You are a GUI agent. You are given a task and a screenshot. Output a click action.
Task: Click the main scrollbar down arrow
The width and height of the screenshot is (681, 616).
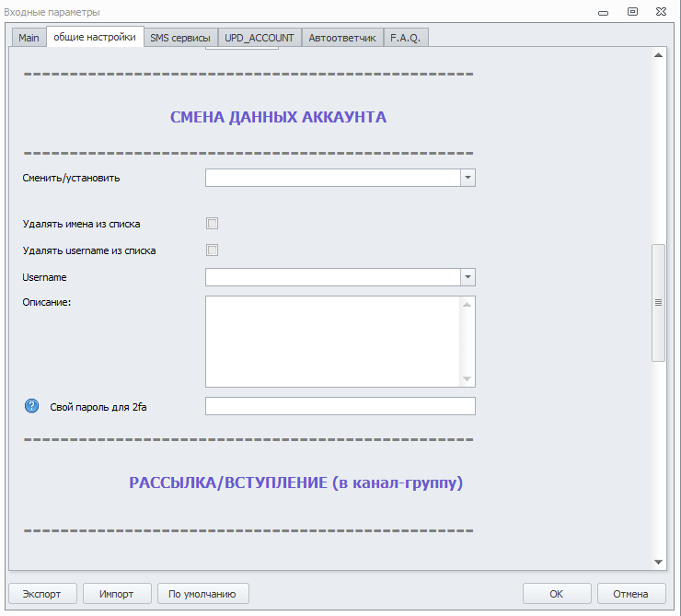(x=658, y=562)
